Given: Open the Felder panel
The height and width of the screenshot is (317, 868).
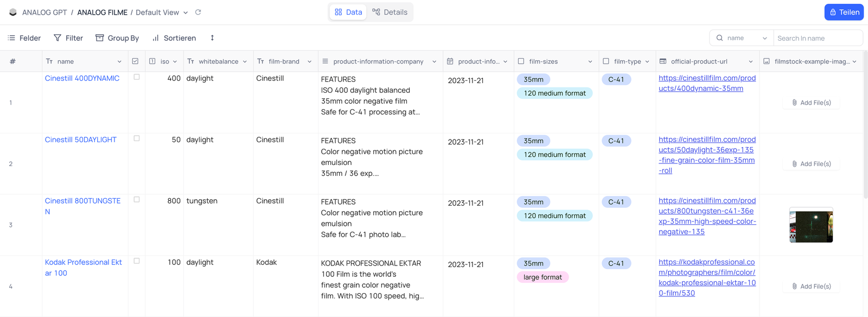Looking at the screenshot, I should [24, 38].
